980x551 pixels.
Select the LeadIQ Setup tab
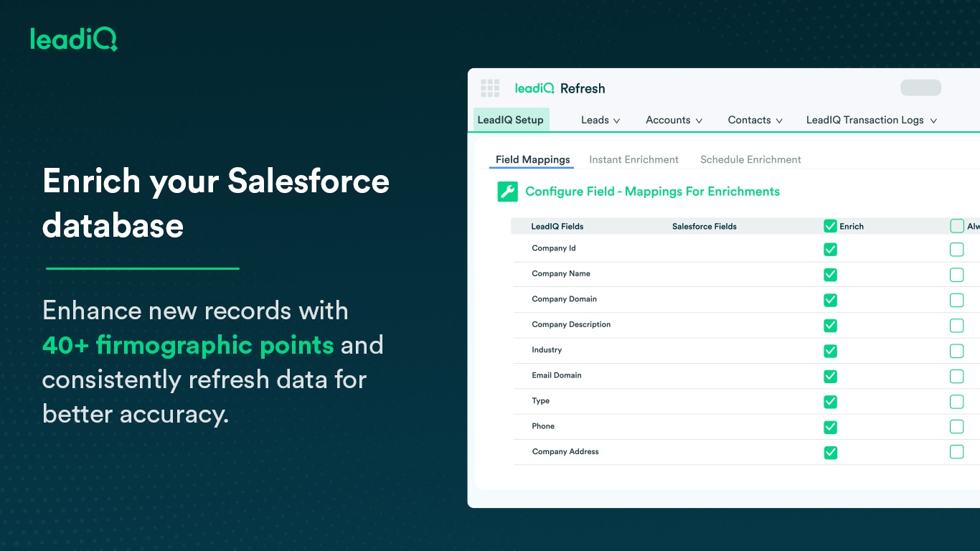(x=511, y=120)
